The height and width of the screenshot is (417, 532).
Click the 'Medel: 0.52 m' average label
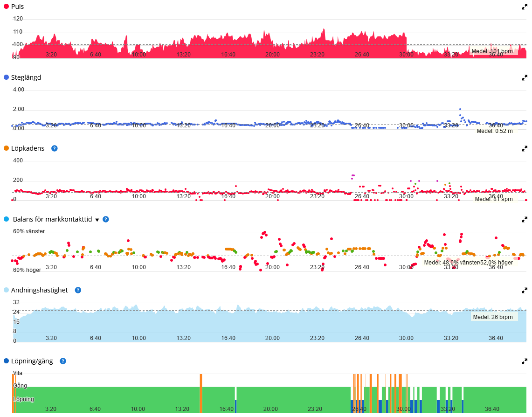coord(495,131)
